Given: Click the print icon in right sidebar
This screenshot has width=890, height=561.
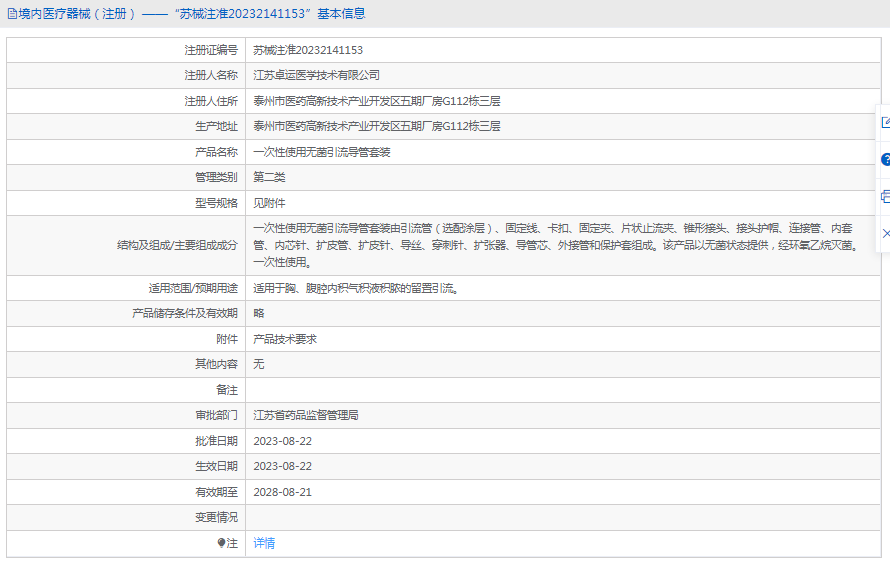Looking at the screenshot, I should click(885, 196).
